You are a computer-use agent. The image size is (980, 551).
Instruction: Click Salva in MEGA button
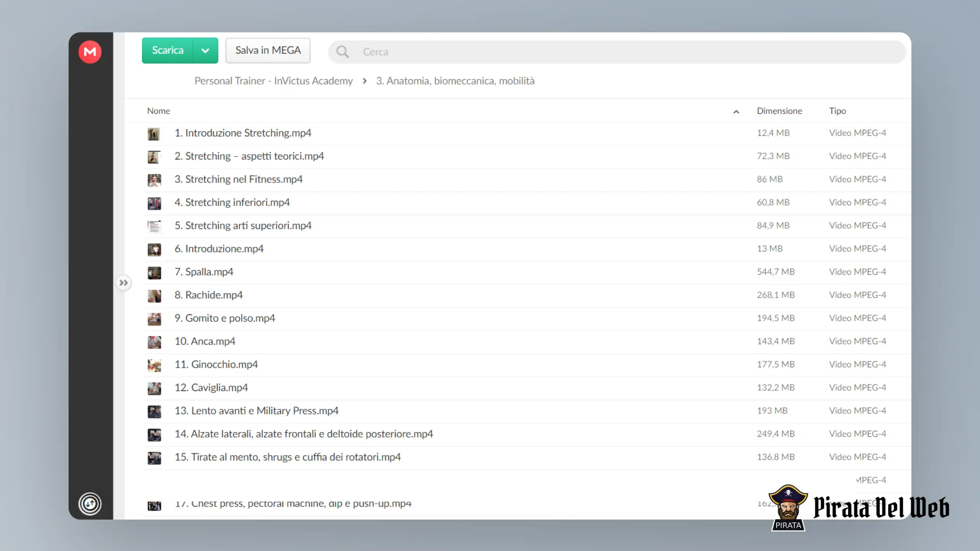[x=268, y=50]
